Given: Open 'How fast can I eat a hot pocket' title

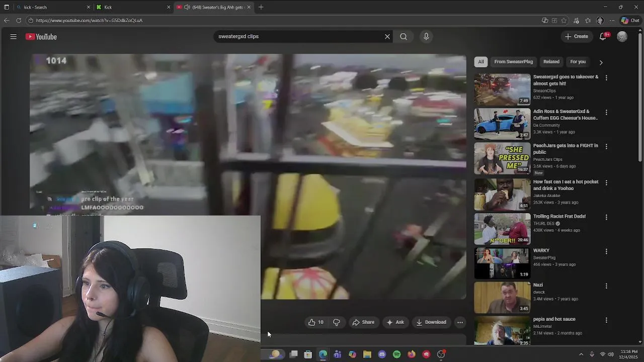Looking at the screenshot, I should [566, 185].
